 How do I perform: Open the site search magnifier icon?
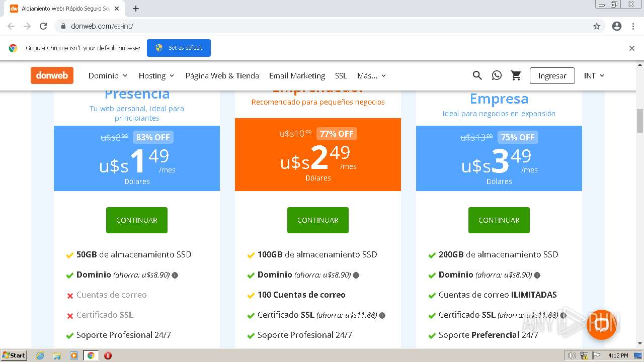(x=477, y=75)
